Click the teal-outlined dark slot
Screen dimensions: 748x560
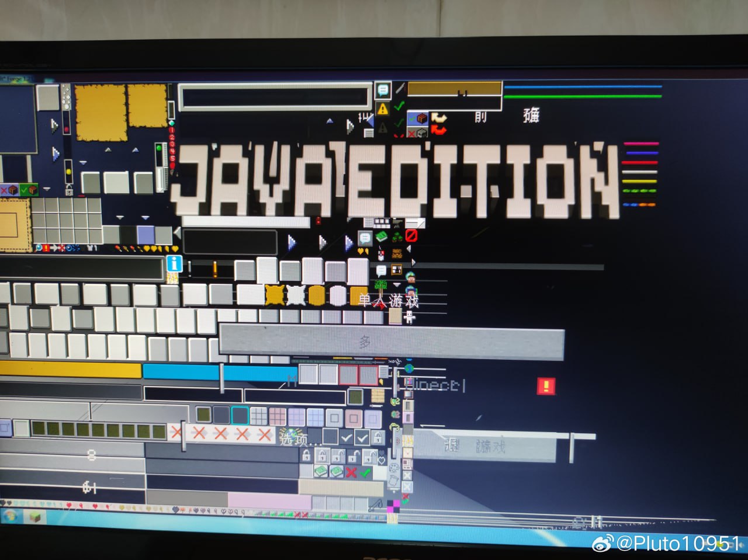click(x=240, y=415)
